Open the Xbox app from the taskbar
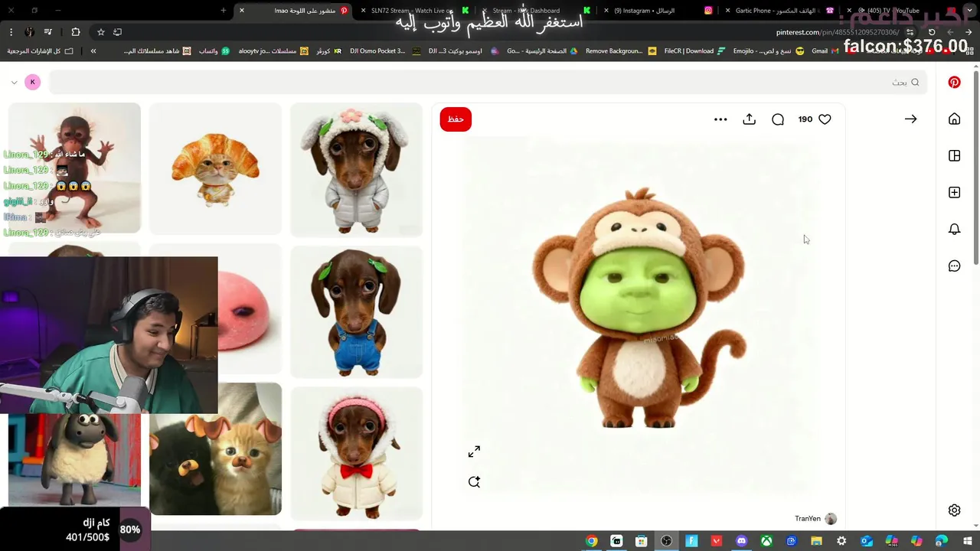980x551 pixels. 766,541
